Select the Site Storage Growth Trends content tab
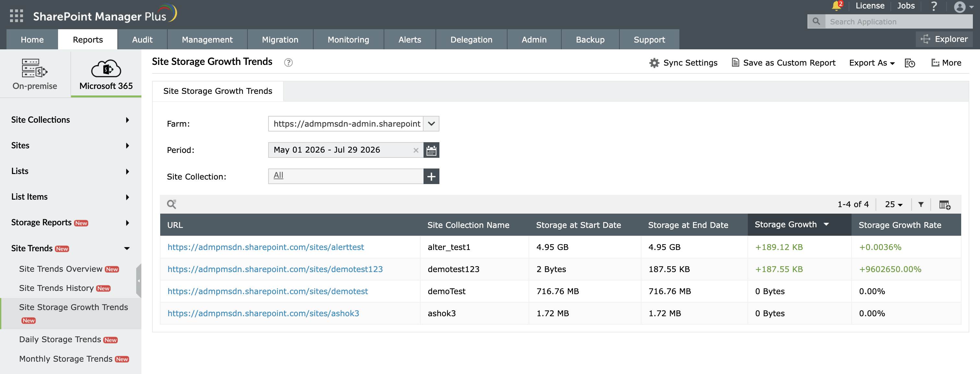The height and width of the screenshot is (374, 980). [x=218, y=91]
